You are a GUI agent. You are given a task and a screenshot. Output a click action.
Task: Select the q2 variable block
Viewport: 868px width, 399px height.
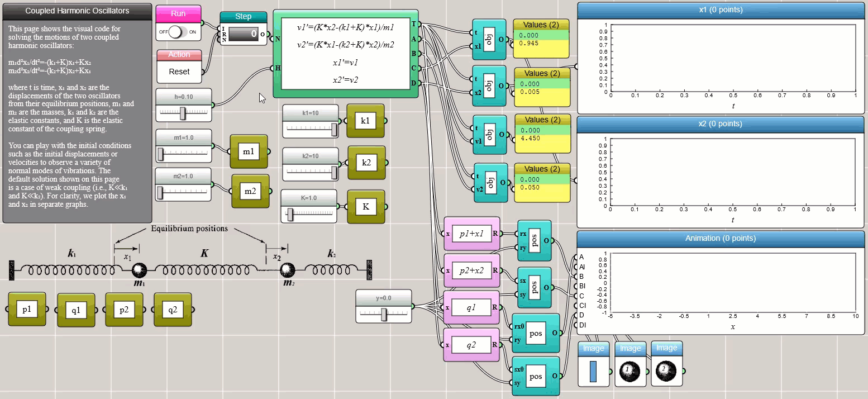point(173,309)
